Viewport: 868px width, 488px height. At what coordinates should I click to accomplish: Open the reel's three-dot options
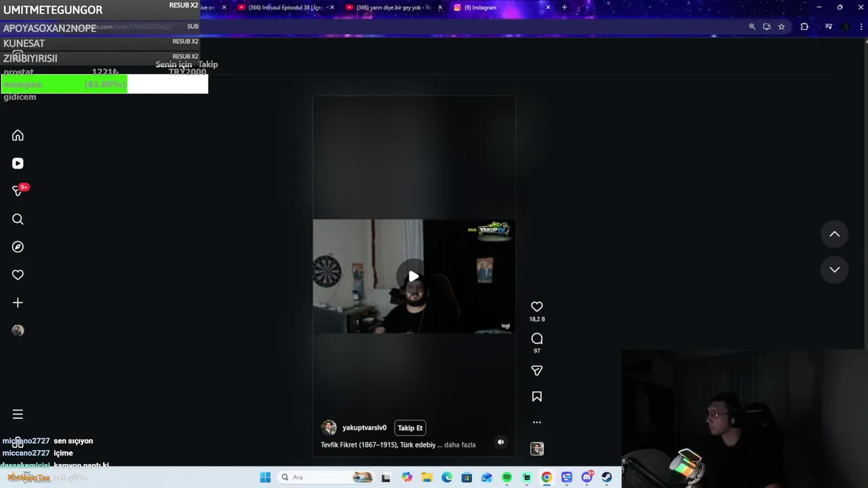pyautogui.click(x=536, y=422)
